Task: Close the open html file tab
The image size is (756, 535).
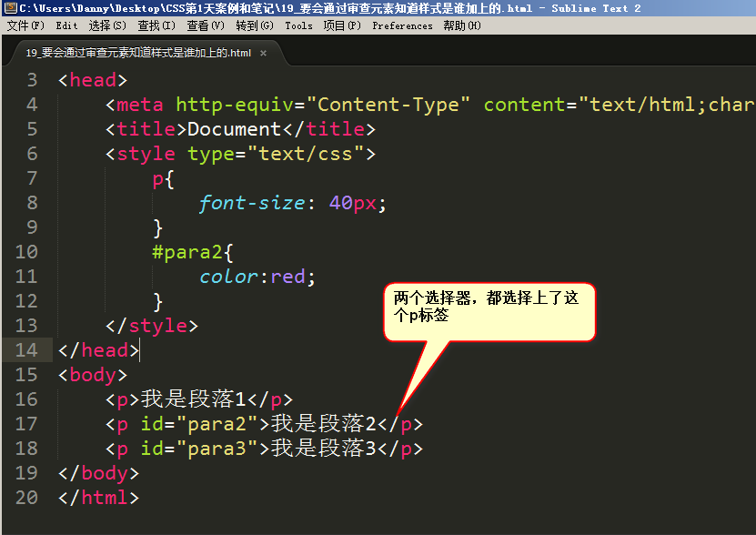Action: click(263, 53)
